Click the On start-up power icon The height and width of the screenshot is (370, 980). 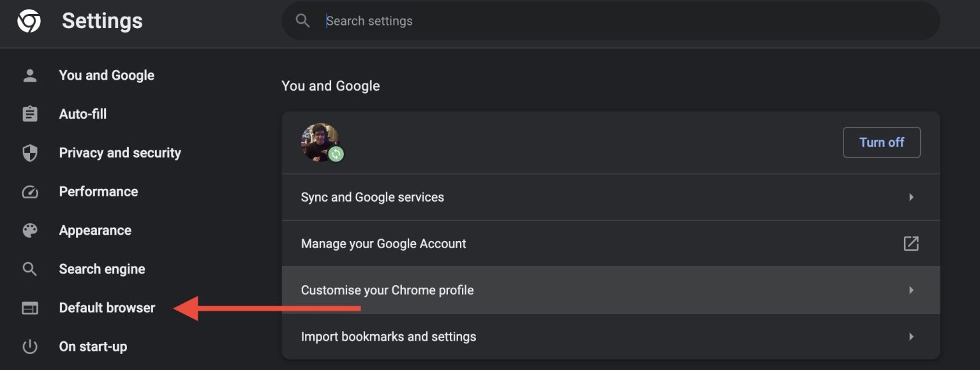(29, 346)
